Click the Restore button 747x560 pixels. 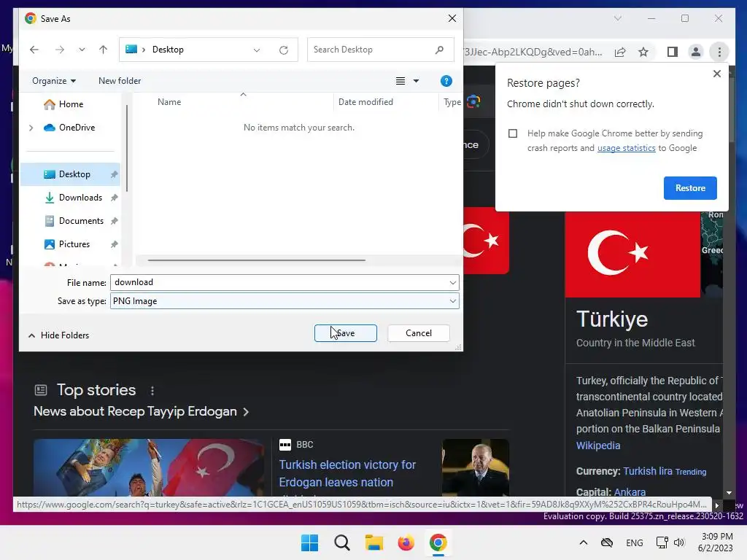click(x=690, y=188)
